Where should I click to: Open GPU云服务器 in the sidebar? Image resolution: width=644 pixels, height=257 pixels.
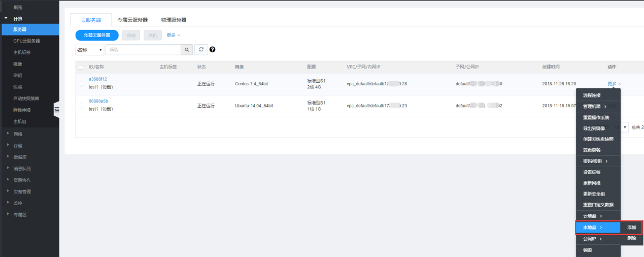click(26, 41)
